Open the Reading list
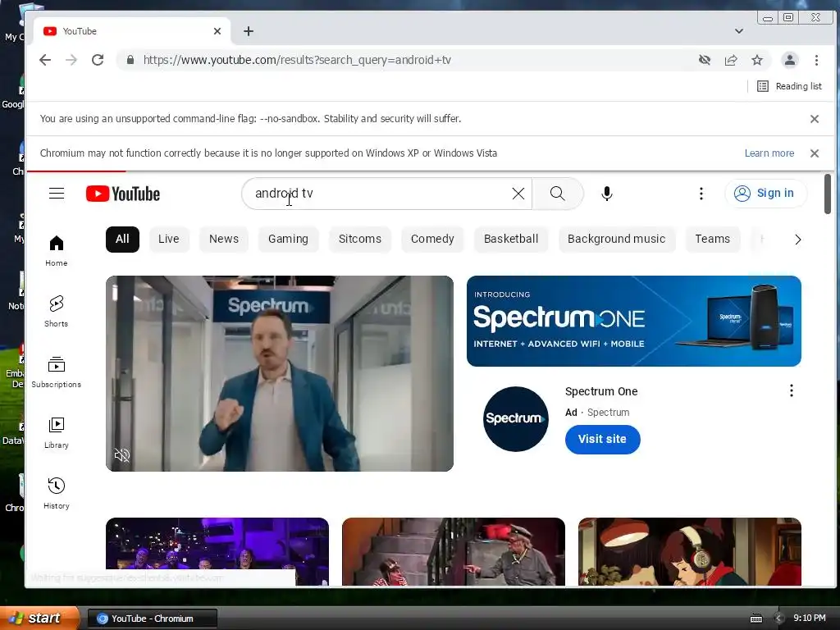 click(x=789, y=86)
